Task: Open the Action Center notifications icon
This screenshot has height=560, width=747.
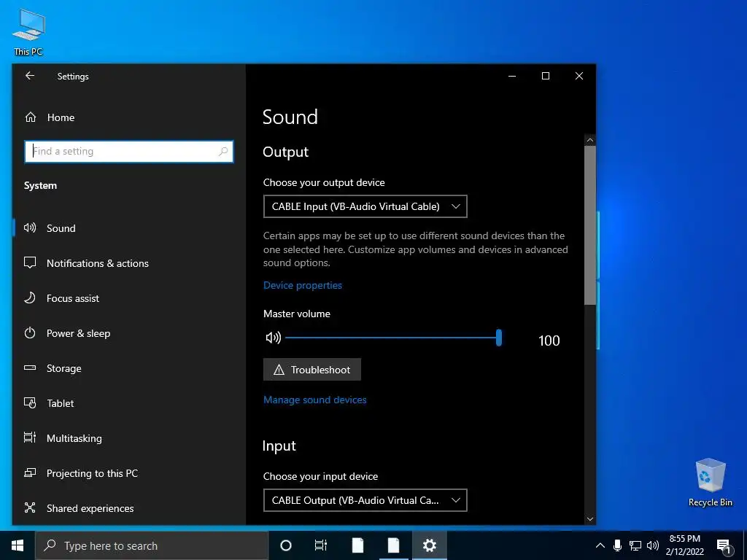Action: (x=724, y=546)
